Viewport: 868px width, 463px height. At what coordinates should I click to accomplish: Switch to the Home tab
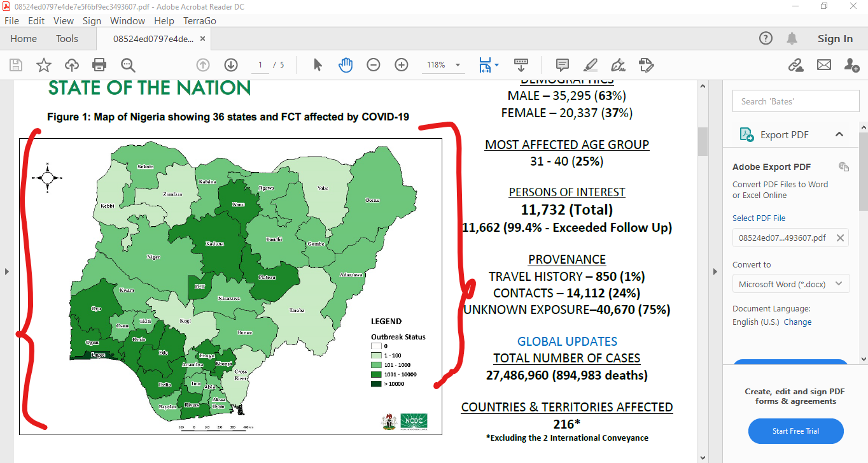24,38
